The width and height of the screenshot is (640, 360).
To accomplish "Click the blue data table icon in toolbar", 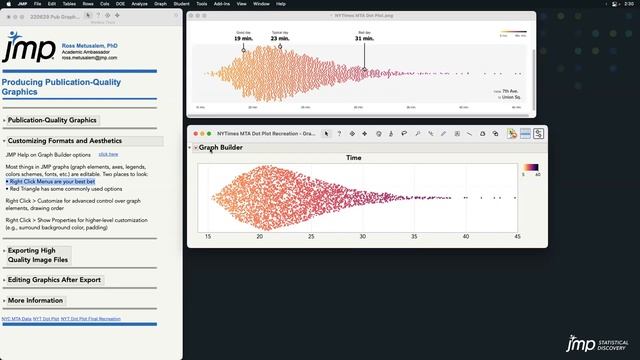I will [525, 134].
